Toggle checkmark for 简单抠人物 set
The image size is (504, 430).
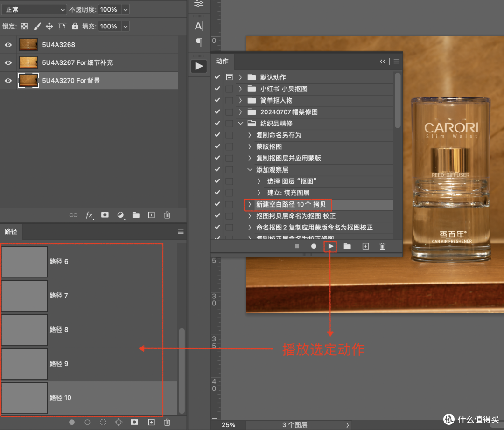(217, 100)
